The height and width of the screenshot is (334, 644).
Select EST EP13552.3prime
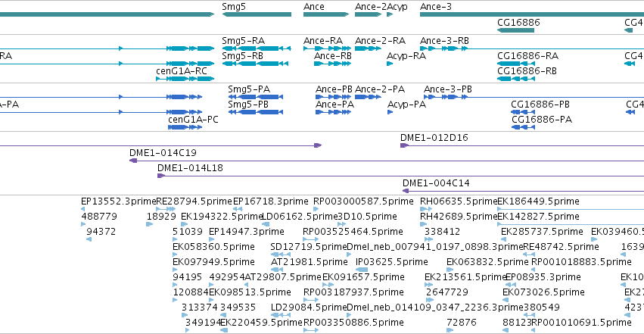118,201
